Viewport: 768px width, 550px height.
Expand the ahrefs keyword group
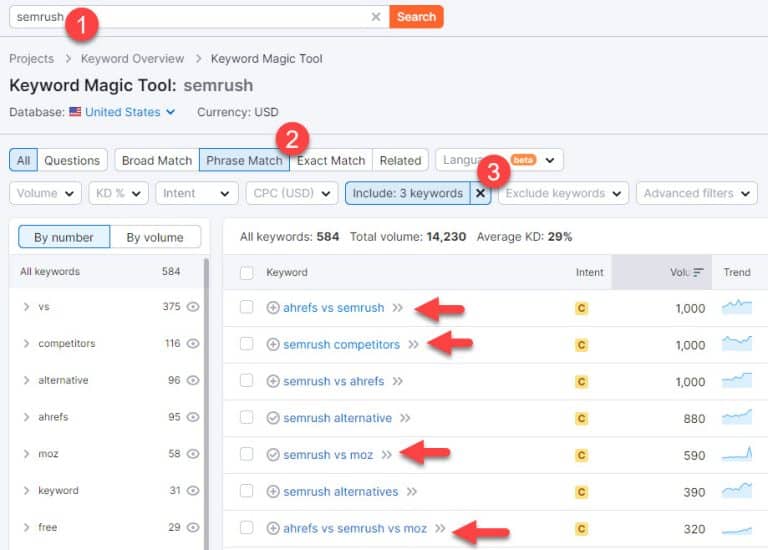tap(26, 417)
